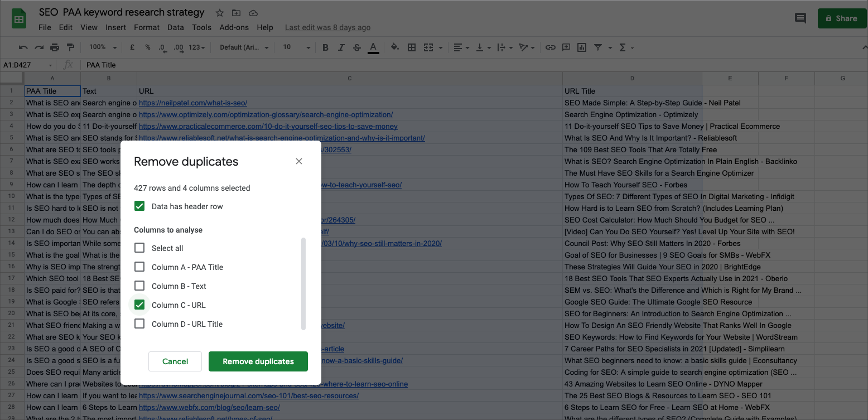Open the fill colour picker
Screen dimensions: 868x420
395,47
